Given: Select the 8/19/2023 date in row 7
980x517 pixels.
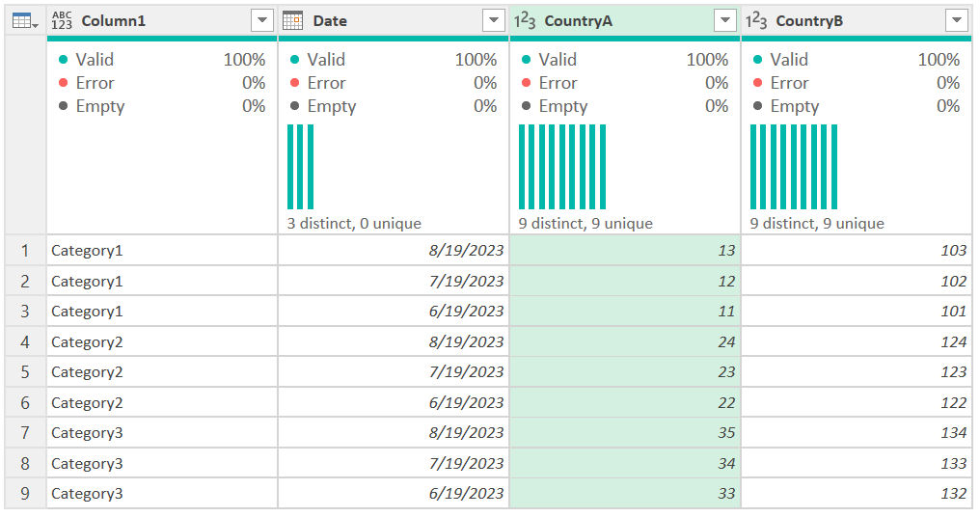Looking at the screenshot, I should click(394, 433).
